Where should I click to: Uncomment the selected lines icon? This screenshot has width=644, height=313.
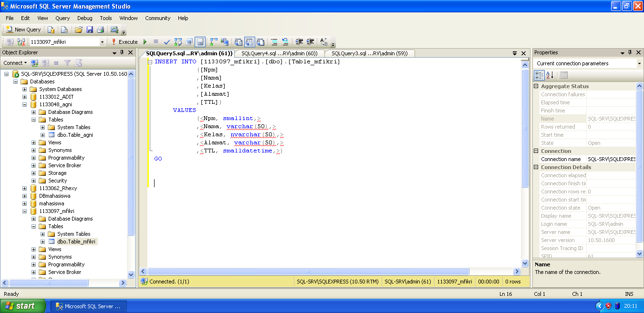(285, 42)
